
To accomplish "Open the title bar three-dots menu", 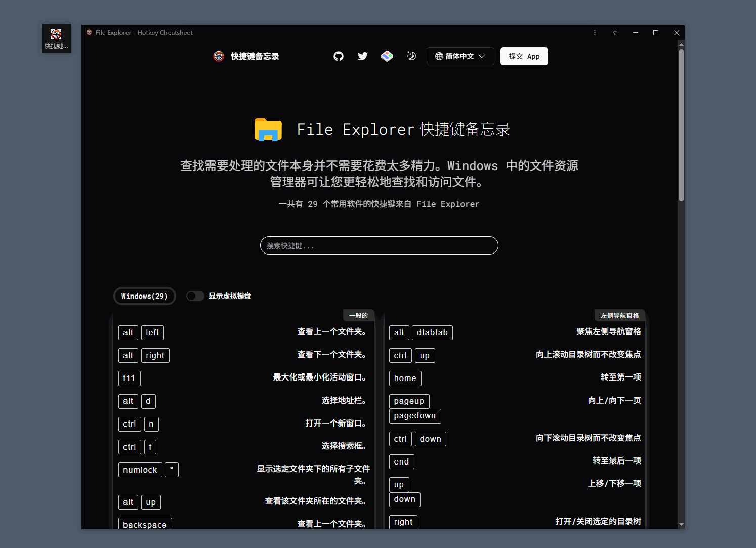I will [x=595, y=33].
